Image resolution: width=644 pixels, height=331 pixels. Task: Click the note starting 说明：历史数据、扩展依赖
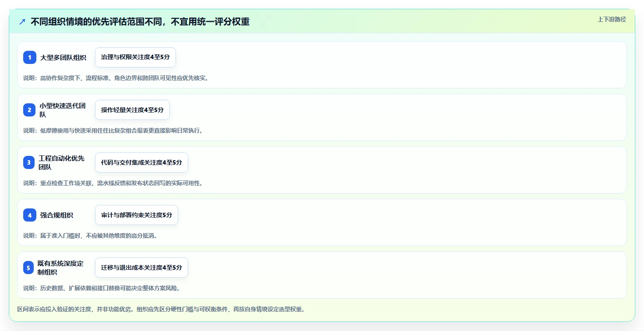click(x=102, y=288)
